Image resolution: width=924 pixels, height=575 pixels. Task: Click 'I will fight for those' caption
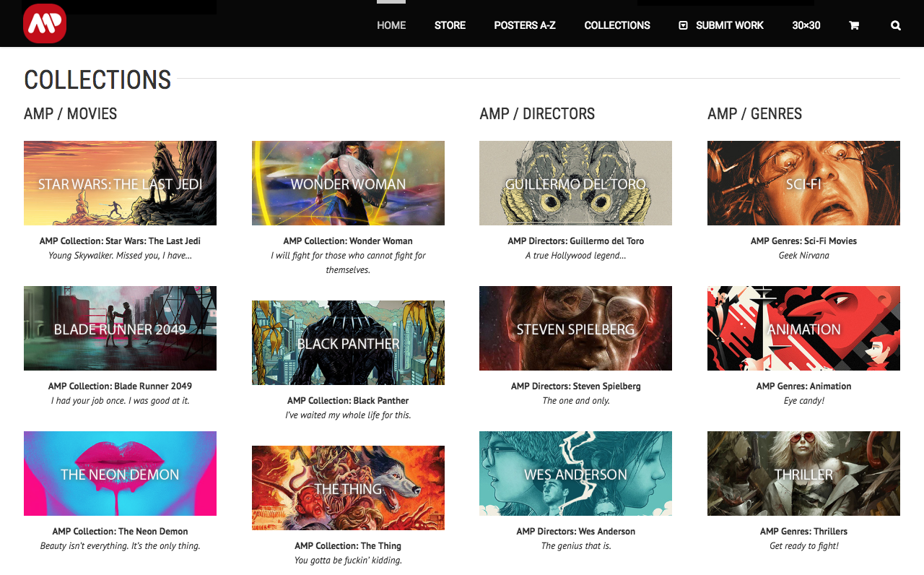(348, 263)
